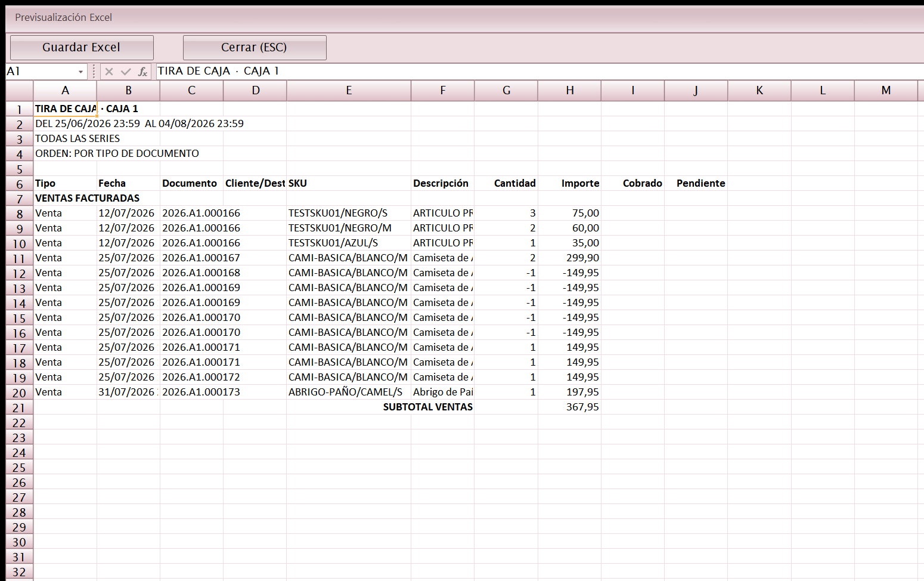Select row 21 header

tap(20, 407)
